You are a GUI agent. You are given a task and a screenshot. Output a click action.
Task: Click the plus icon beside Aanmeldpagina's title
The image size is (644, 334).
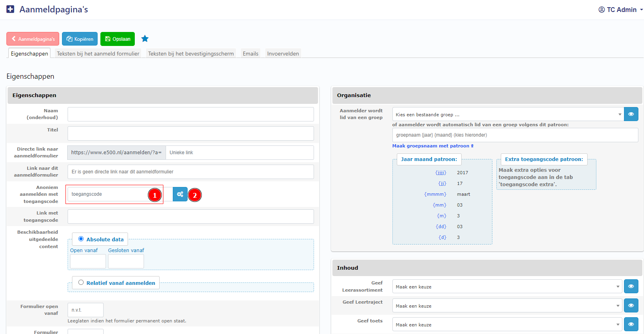10,9
